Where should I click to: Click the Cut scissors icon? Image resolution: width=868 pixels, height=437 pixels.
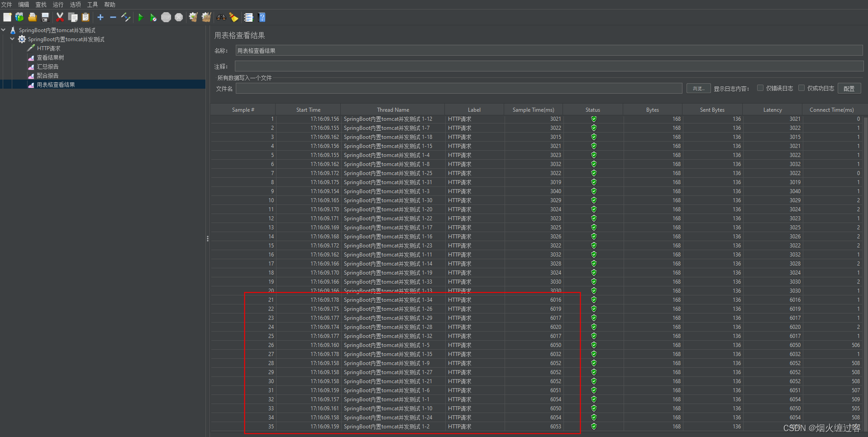coord(60,17)
